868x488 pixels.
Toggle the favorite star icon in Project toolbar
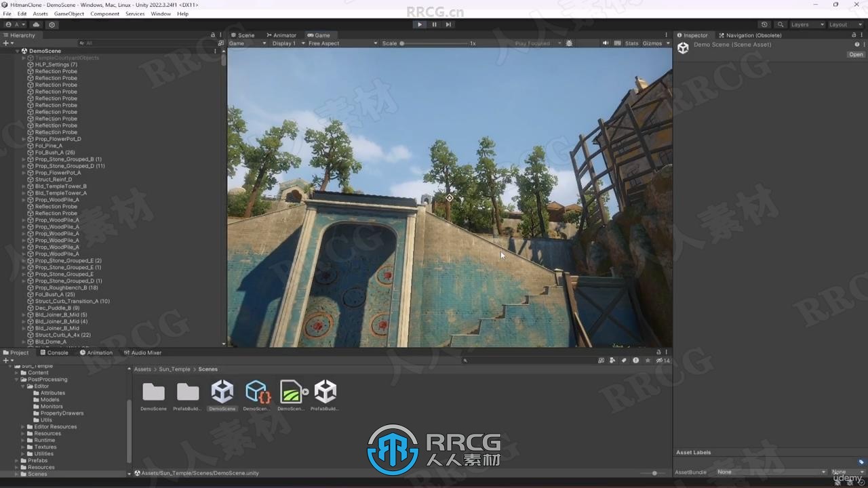(646, 361)
